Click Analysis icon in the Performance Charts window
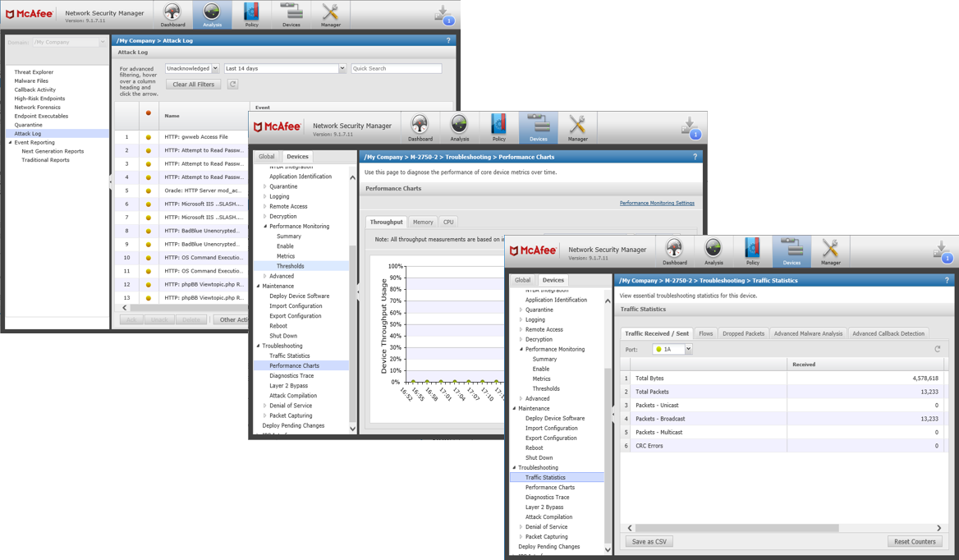Screen dimensions: 959x560 click(x=459, y=128)
